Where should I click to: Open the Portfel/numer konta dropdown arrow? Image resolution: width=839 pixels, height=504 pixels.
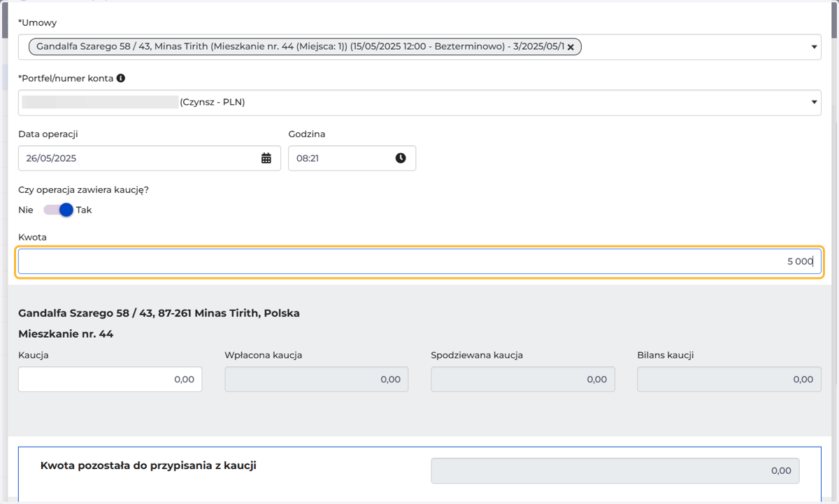pos(814,102)
